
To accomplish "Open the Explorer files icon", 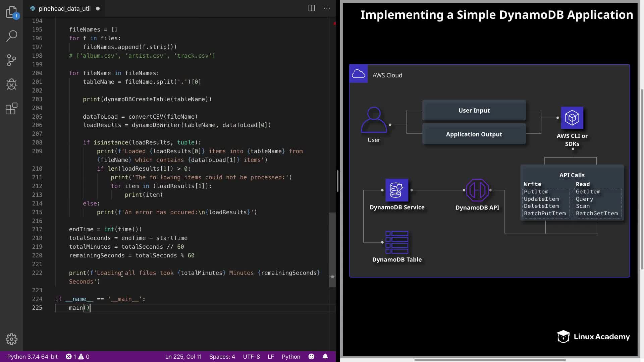I will [11, 12].
